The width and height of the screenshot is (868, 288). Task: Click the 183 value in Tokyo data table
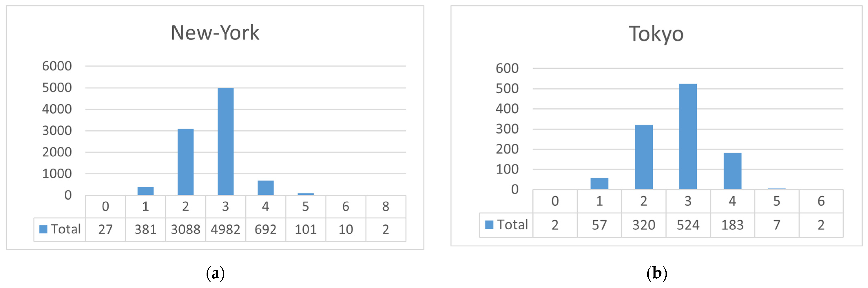coord(732,225)
